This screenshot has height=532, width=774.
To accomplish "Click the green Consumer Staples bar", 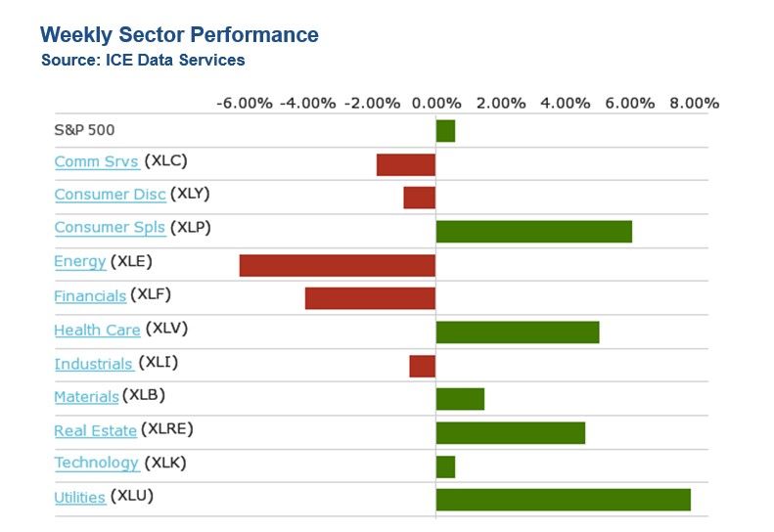I will [x=533, y=232].
